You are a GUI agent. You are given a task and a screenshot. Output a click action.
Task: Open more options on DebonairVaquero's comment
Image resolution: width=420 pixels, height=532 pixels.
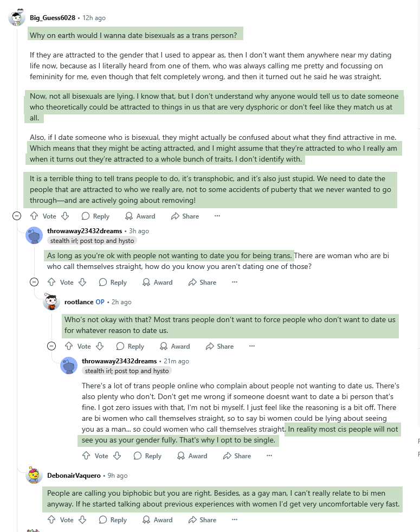coord(235,520)
